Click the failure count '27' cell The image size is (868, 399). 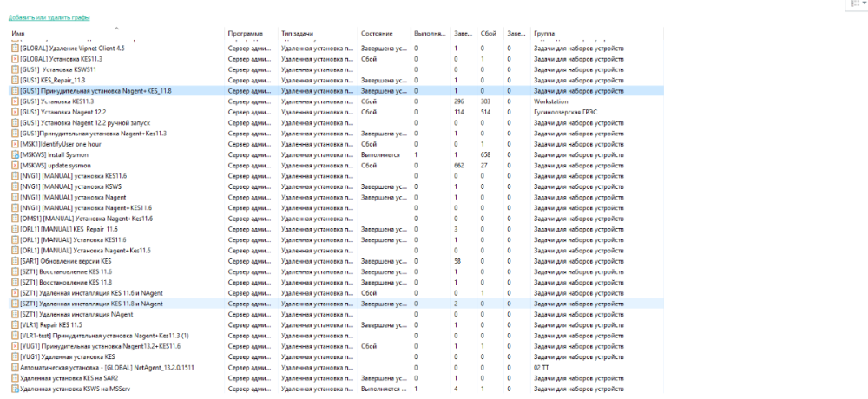point(484,166)
